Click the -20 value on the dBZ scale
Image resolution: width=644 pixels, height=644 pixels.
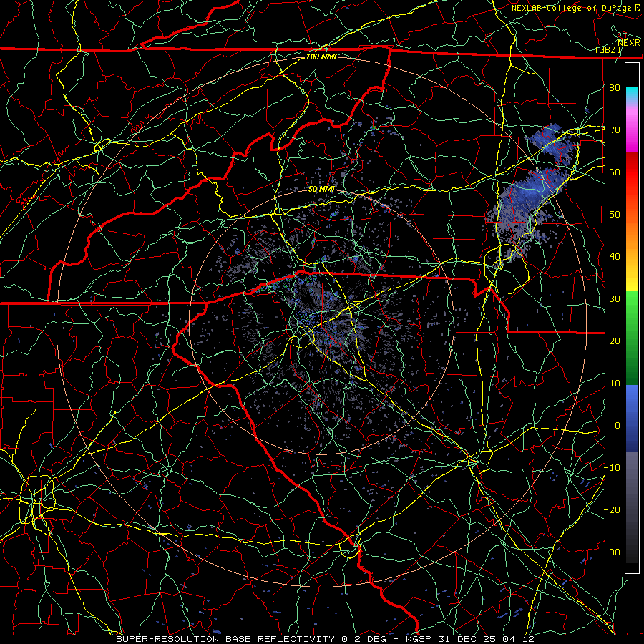tap(612, 510)
